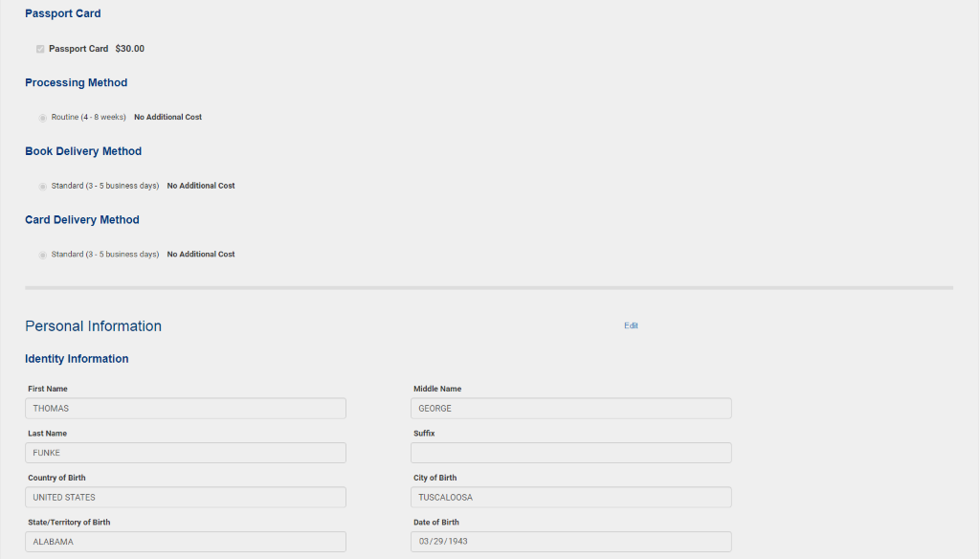This screenshot has height=559, width=980.
Task: Click the Country of Birth label
Action: click(x=56, y=478)
